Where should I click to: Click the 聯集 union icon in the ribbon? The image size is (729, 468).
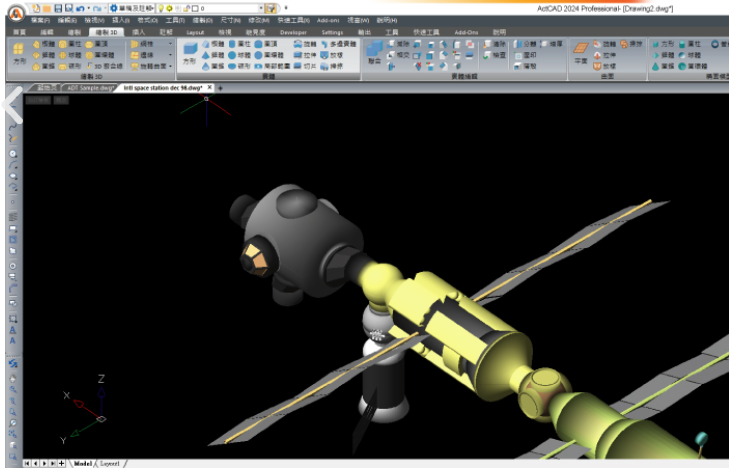coord(373,54)
